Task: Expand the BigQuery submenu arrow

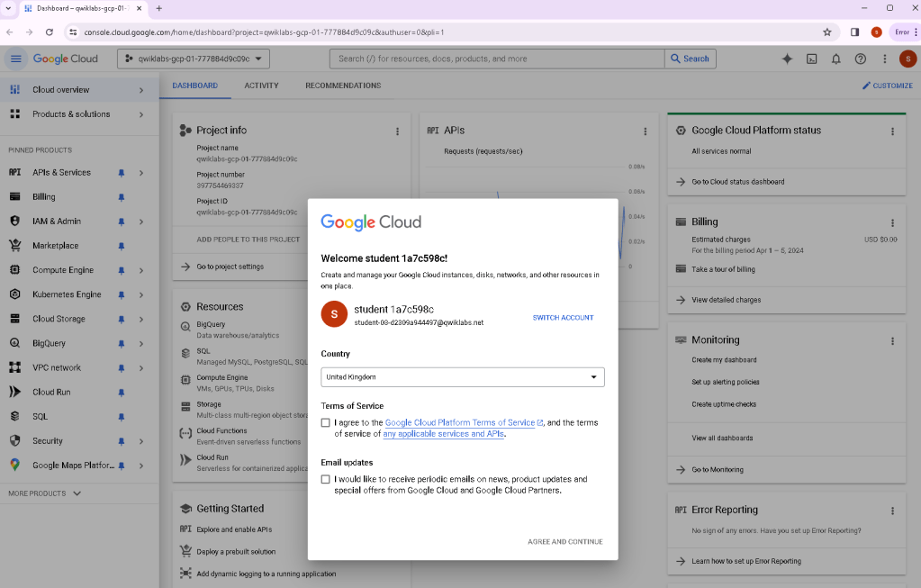Action: pyautogui.click(x=141, y=344)
